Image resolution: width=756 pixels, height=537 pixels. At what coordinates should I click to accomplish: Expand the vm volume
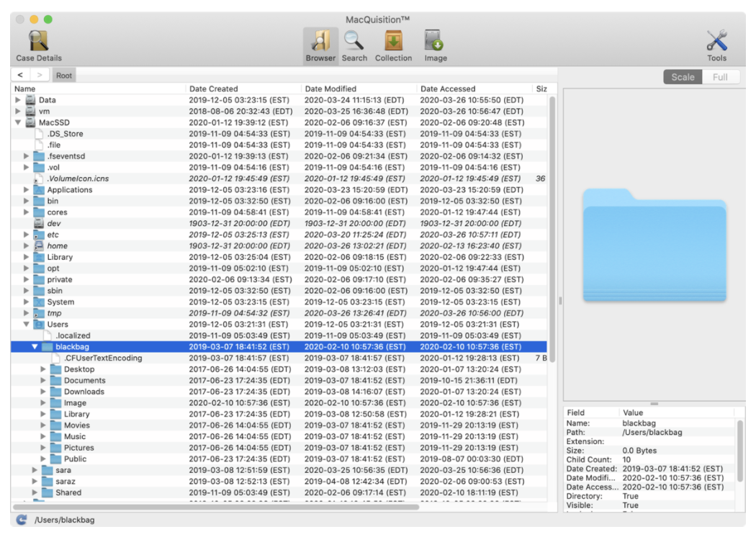point(18,111)
